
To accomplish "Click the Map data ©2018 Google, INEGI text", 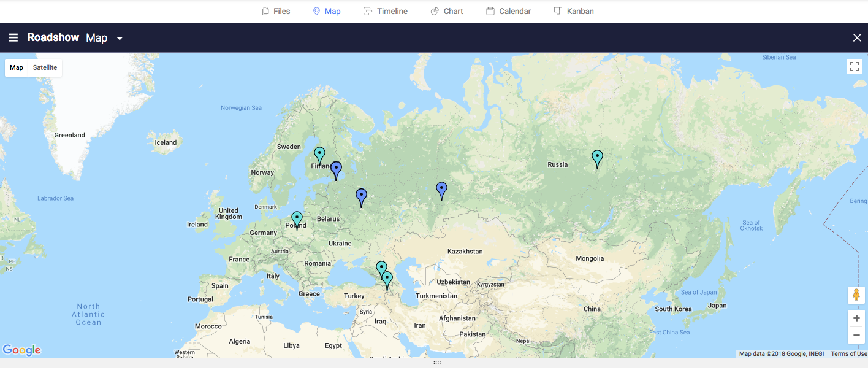I will 782,353.
